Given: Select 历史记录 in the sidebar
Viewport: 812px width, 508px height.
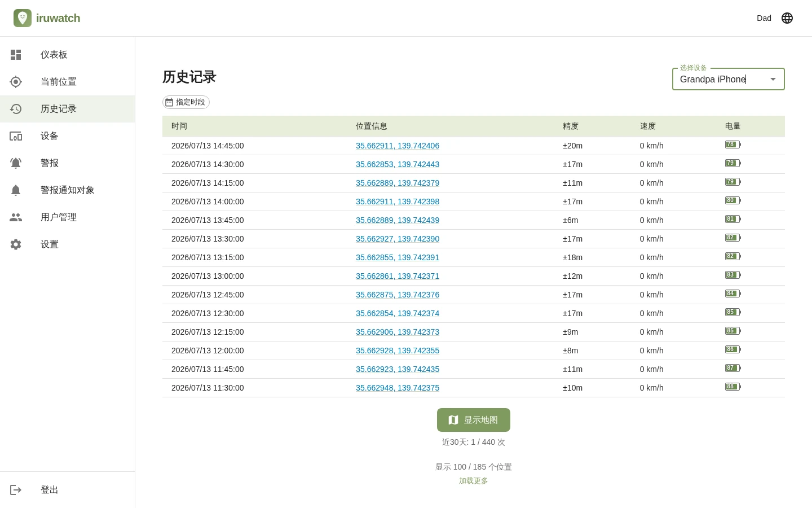Looking at the screenshot, I should (68, 109).
